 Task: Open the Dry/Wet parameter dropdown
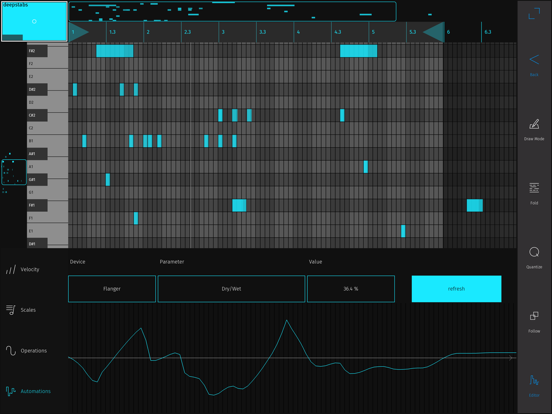tap(231, 289)
